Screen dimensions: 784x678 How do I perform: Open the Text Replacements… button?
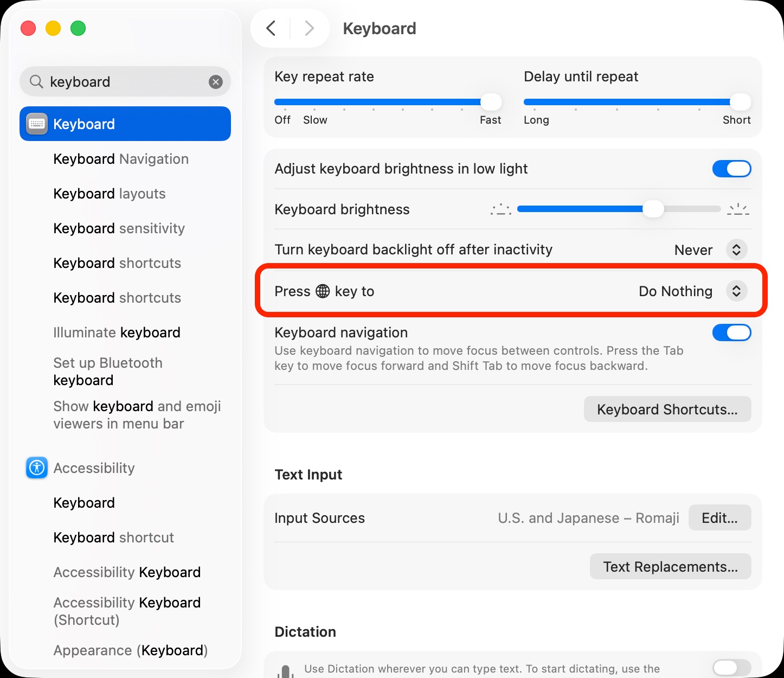pos(670,567)
